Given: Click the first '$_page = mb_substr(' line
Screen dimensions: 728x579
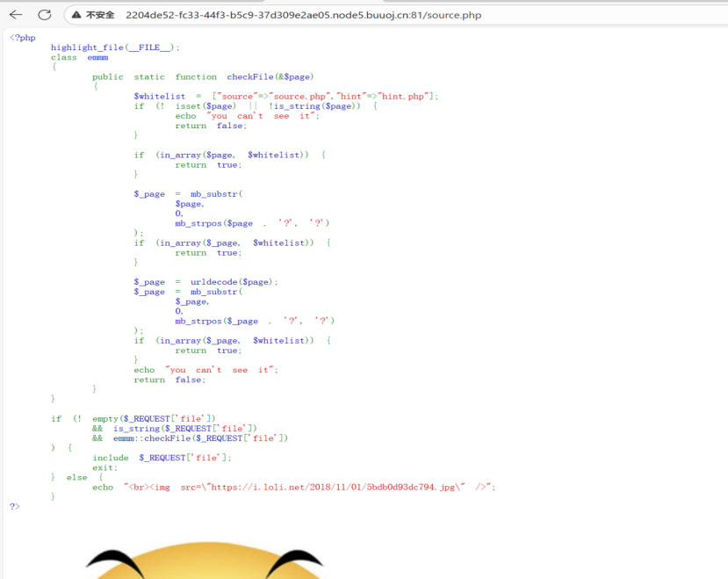Looking at the screenshot, I should point(188,194).
